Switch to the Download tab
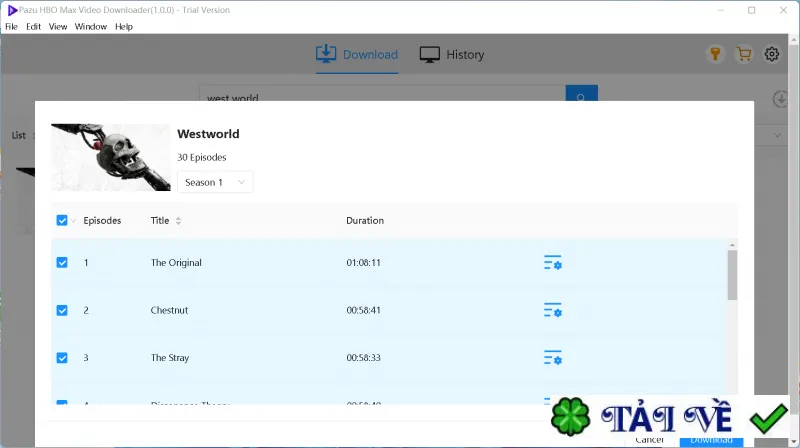Image resolution: width=800 pixels, height=448 pixels. pos(357,55)
